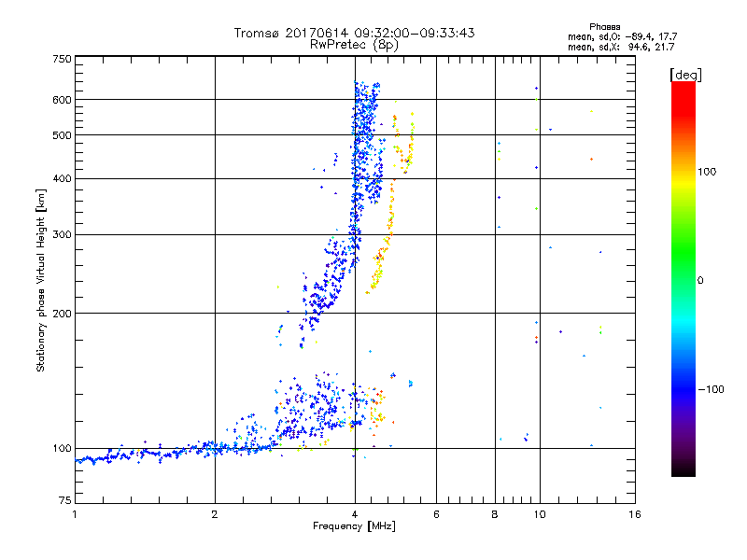This screenshot has width=747, height=560.
Task: Click the Frequency [MHz] axis label
Action: coord(354,527)
